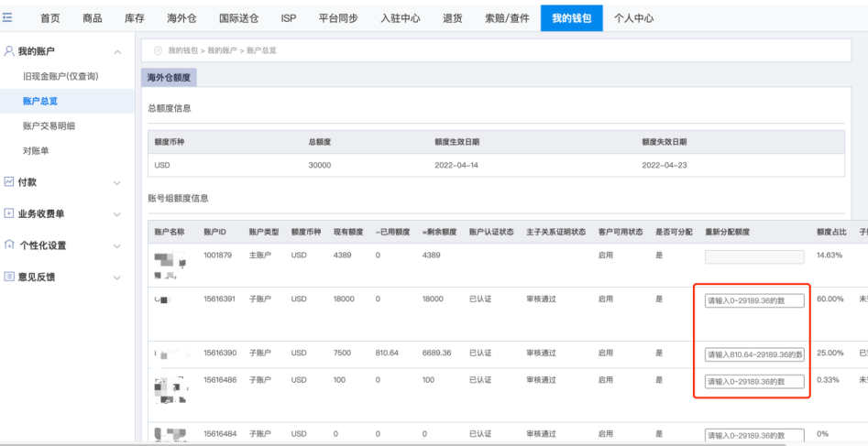The height and width of the screenshot is (446, 868).
Task: Click the quota input for account 15616390
Action: (x=754, y=354)
